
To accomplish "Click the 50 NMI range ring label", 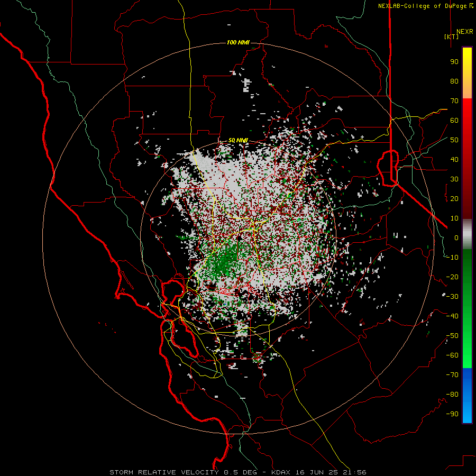I will click(238, 140).
